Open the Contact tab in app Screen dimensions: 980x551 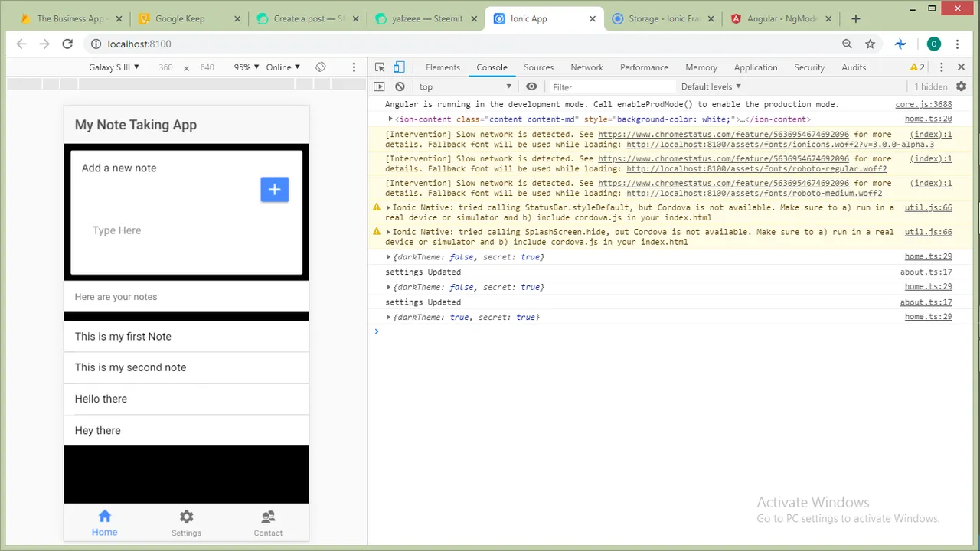pos(268,523)
